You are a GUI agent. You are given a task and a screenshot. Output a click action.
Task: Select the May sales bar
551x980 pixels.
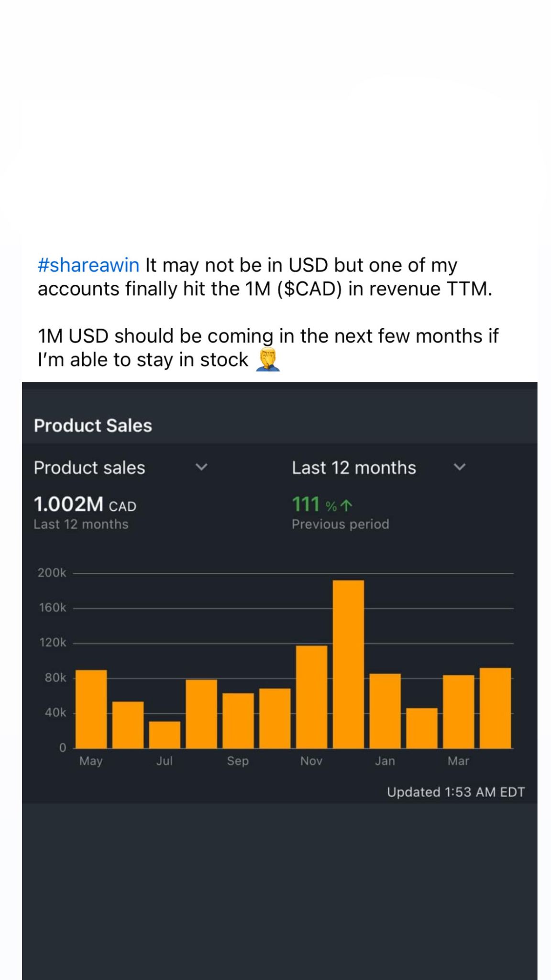(x=91, y=709)
